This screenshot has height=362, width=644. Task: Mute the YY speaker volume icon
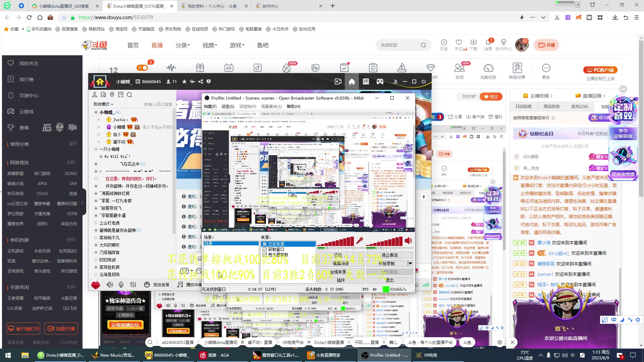click(x=110, y=285)
